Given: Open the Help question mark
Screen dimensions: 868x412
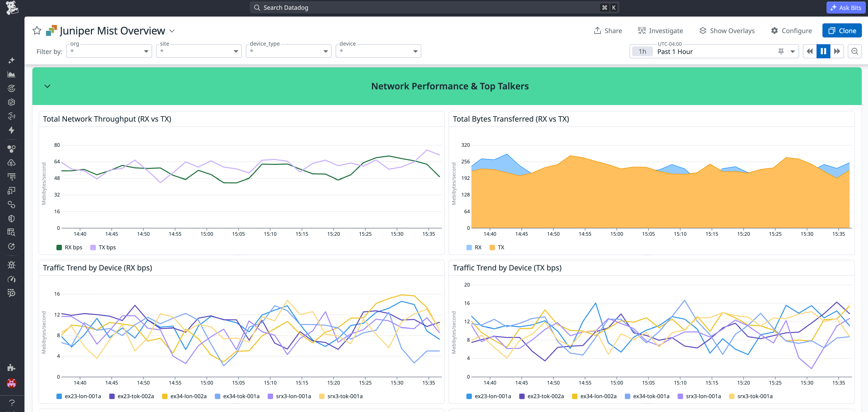Looking at the screenshot, I should [x=12, y=402].
